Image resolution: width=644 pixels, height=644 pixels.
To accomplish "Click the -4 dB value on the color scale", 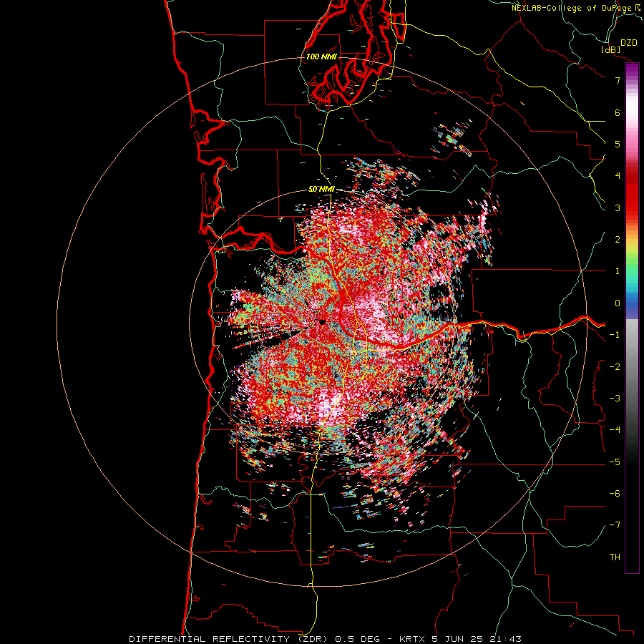I will (x=615, y=430).
